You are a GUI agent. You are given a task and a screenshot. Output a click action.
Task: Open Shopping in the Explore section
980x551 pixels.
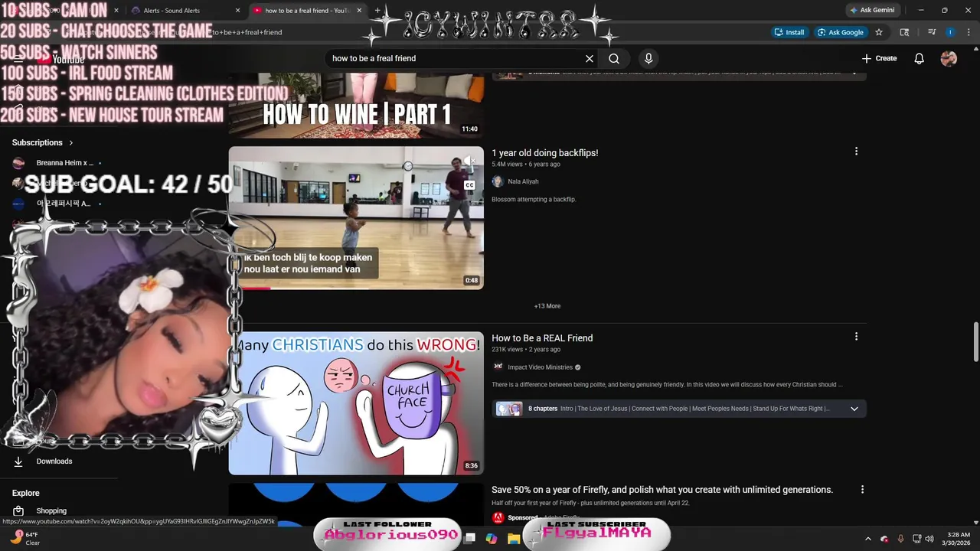pos(51,511)
